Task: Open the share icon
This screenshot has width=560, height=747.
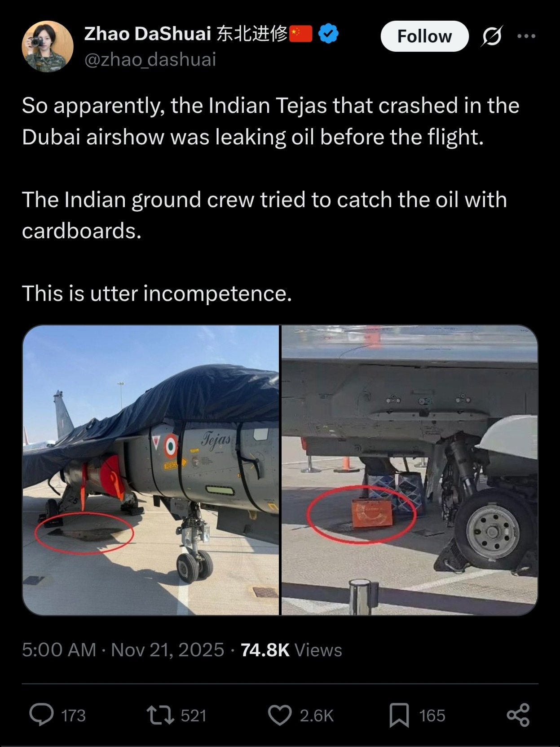Action: (x=518, y=715)
